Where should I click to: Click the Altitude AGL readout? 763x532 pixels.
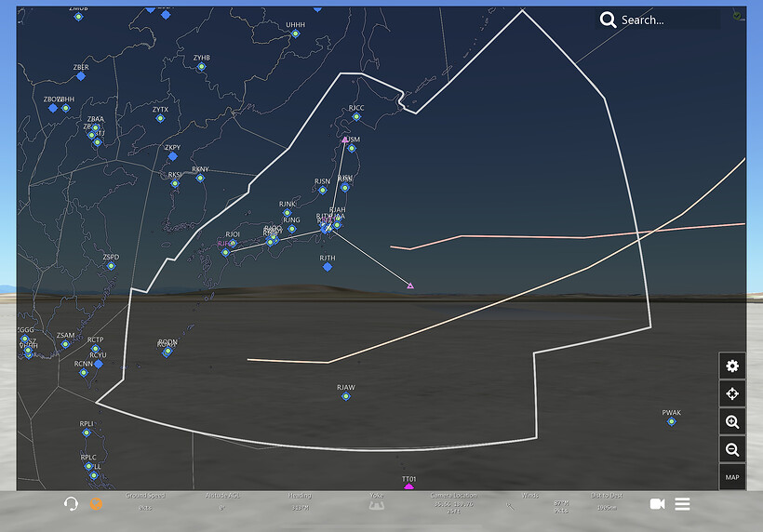coord(222,501)
